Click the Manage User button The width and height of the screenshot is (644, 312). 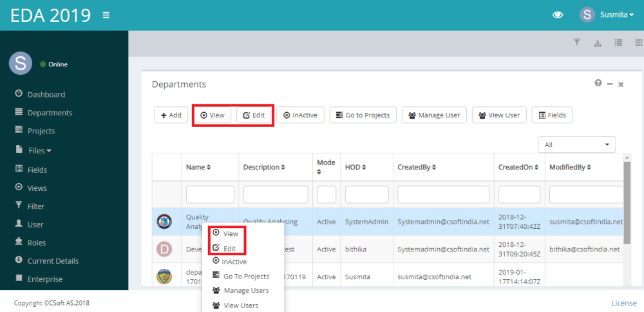point(434,115)
